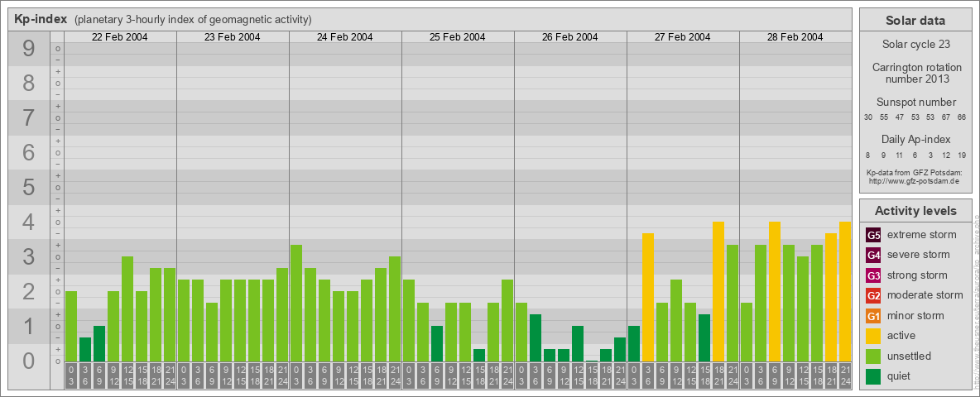Click Daily Ap-index value 12
Image resolution: width=980 pixels, height=397 pixels.
(946, 155)
